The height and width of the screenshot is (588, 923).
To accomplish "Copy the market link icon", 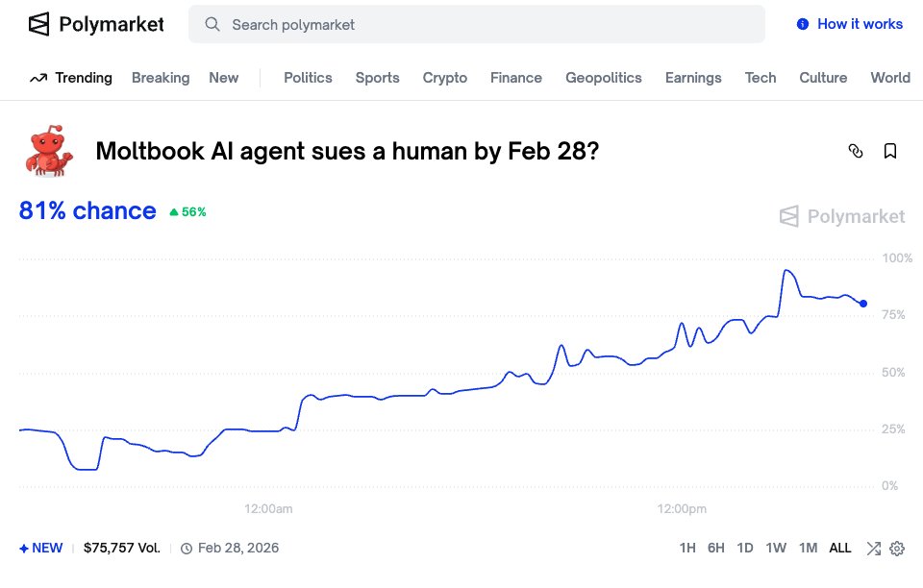I will [x=856, y=151].
